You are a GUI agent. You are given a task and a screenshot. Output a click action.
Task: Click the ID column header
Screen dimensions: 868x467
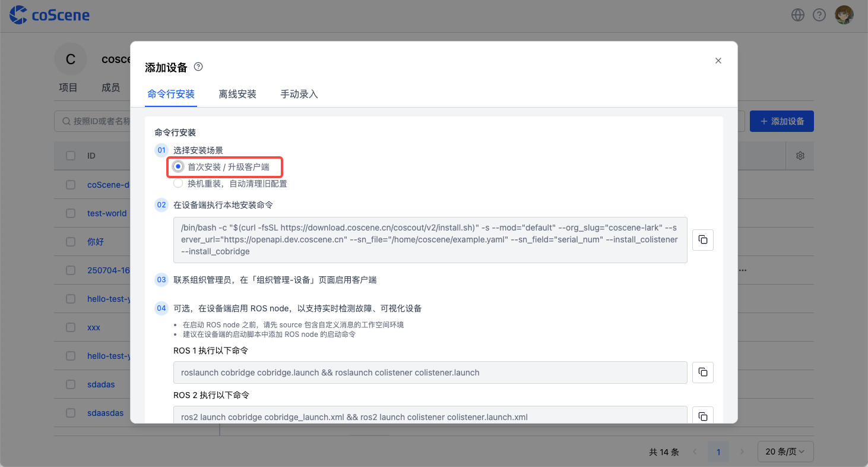(91, 156)
